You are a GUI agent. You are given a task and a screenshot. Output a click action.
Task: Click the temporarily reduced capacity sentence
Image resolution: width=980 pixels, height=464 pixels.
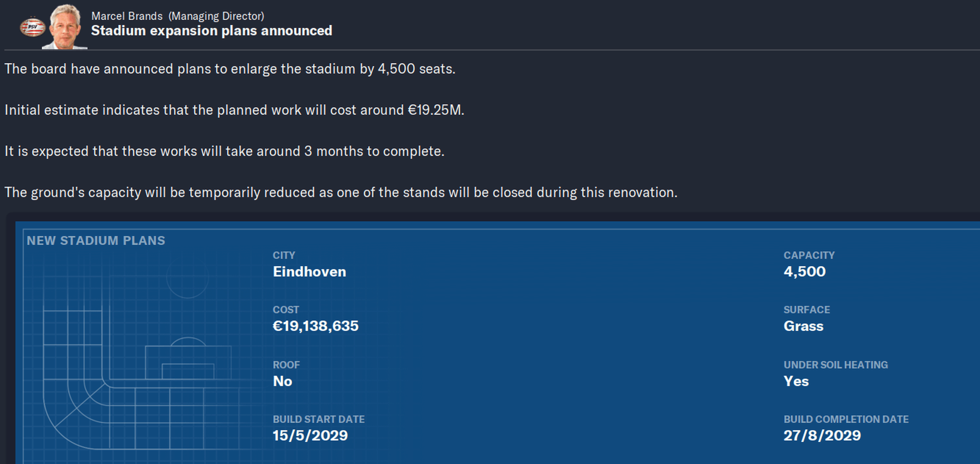[x=341, y=192]
